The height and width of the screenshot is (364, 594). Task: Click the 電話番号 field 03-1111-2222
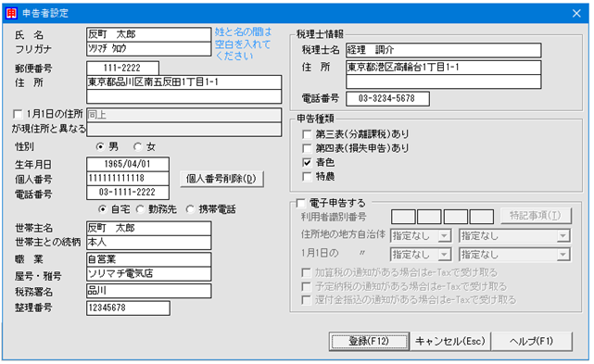tap(128, 193)
